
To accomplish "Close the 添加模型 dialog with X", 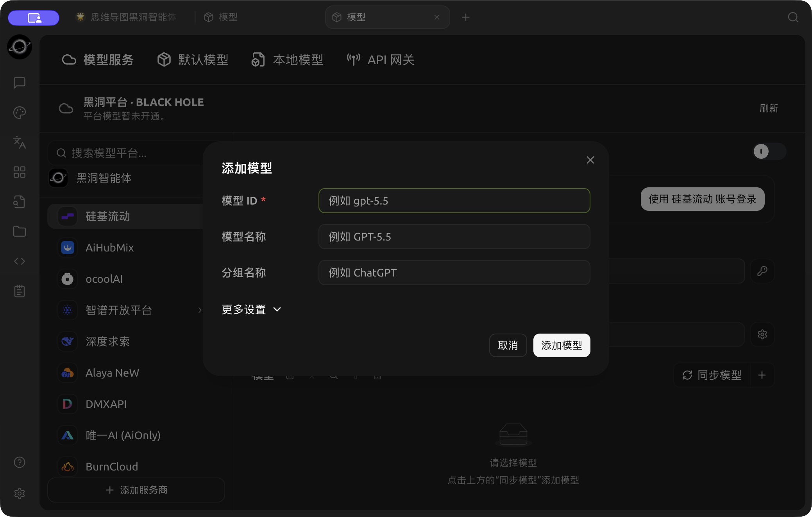I will (x=590, y=160).
